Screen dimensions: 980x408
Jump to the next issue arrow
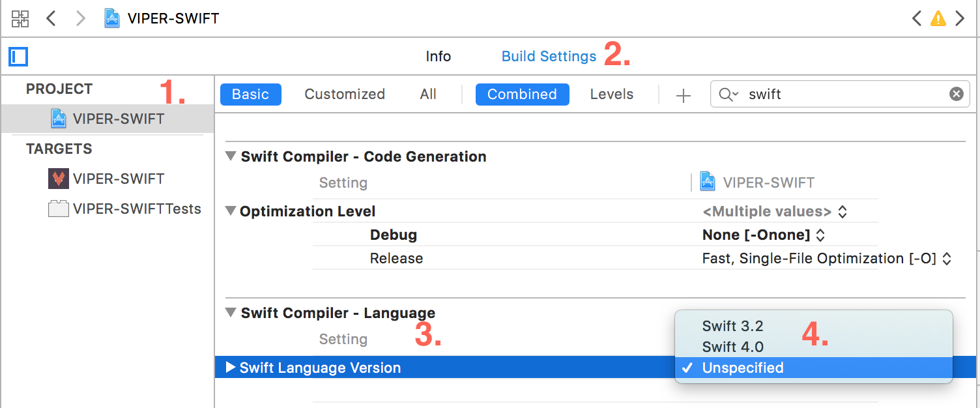tap(960, 18)
